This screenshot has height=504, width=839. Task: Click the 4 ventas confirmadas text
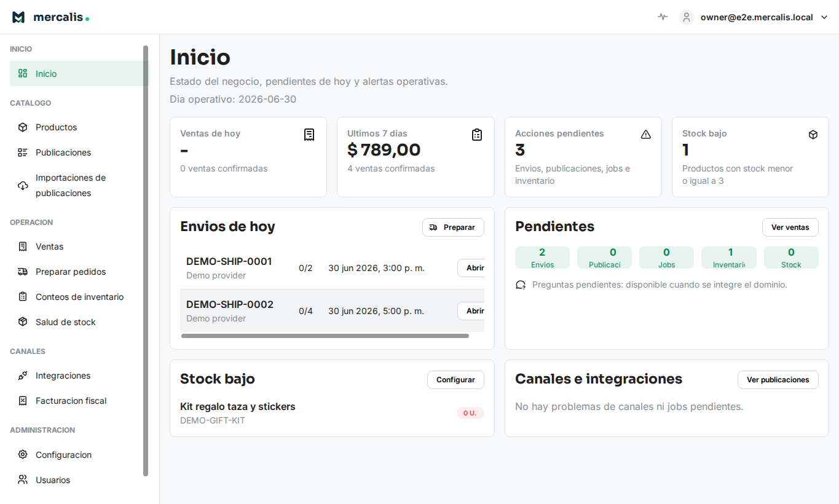pos(391,168)
